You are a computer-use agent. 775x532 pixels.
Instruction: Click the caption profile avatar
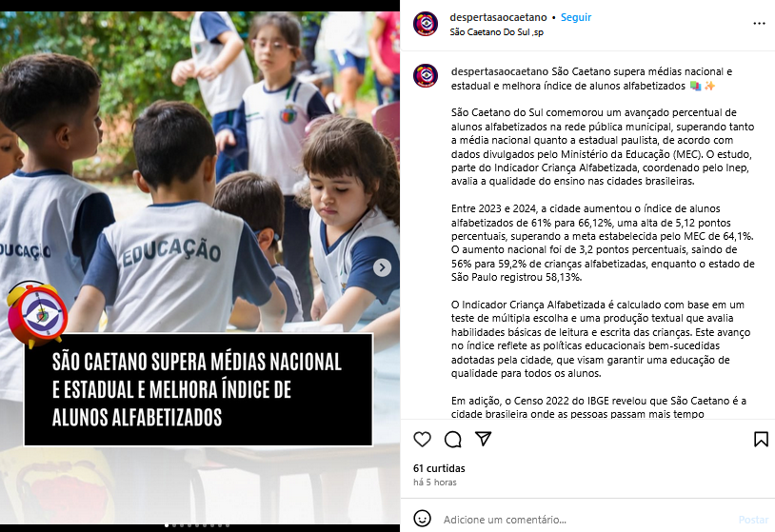coord(426,75)
